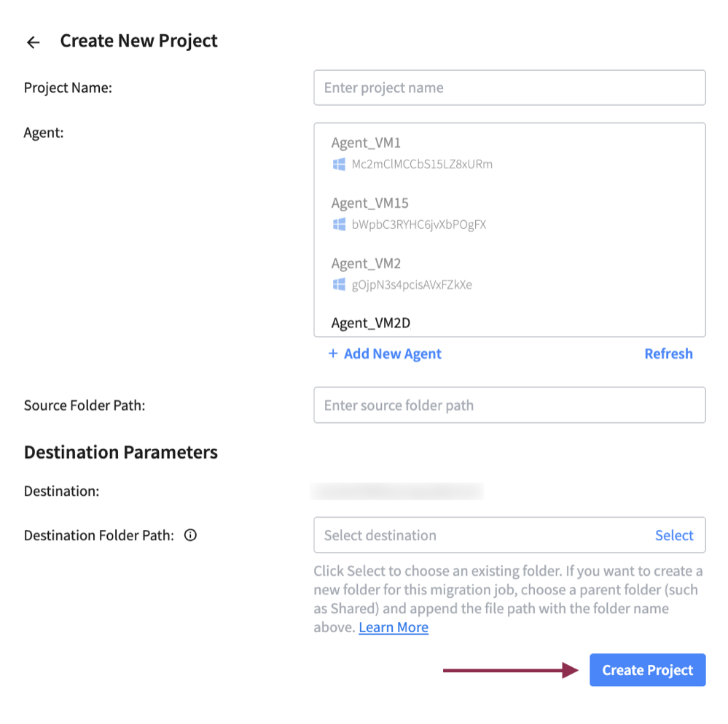Click the Windows icon under Agent_VM2

tap(339, 284)
